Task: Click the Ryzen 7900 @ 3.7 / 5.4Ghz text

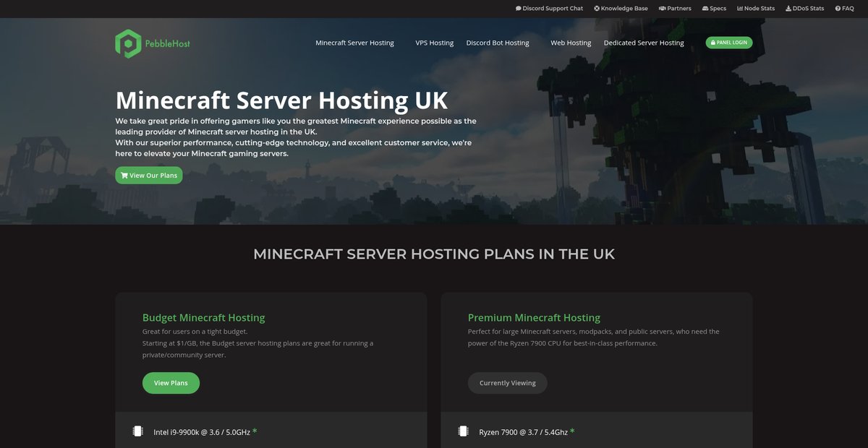Action: 523,432
